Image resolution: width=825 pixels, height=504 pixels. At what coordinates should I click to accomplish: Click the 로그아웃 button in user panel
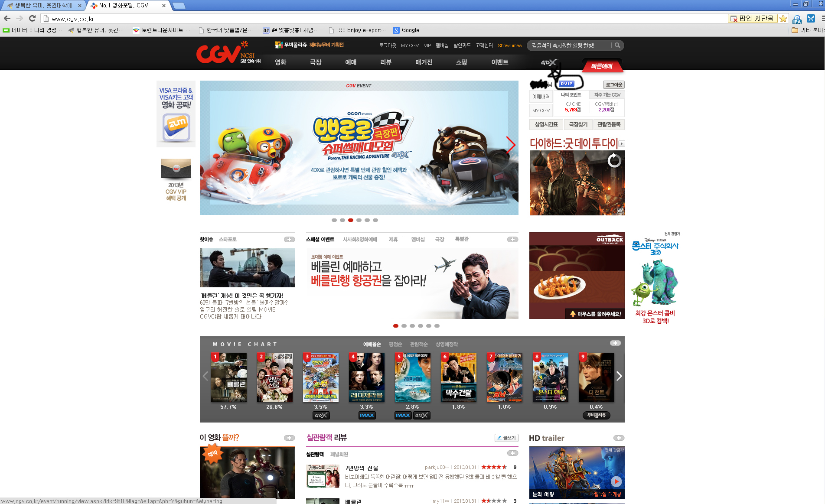pos(614,85)
